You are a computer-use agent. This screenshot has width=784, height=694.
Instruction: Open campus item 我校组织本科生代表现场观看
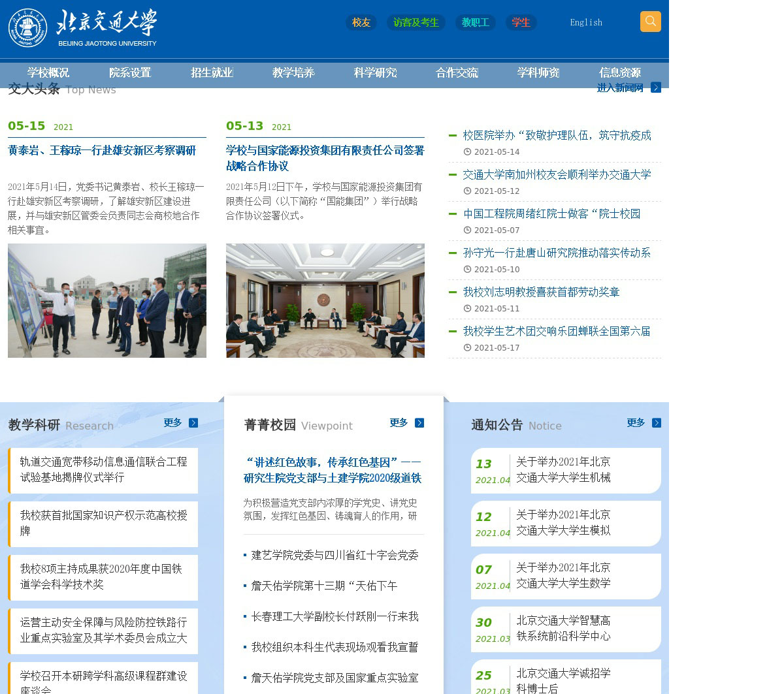[x=335, y=648]
